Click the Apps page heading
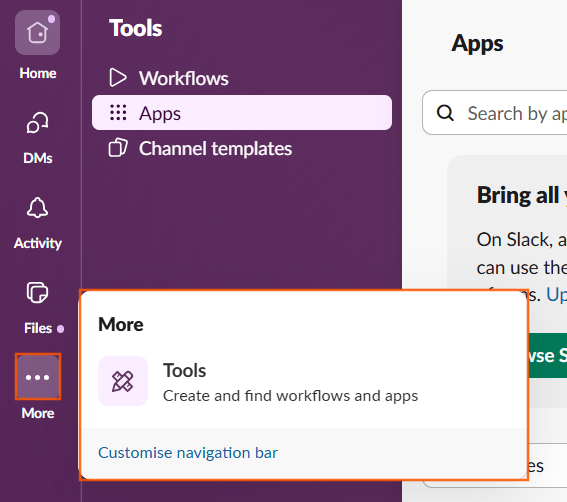Viewport: 567px width, 502px height. coord(477,43)
